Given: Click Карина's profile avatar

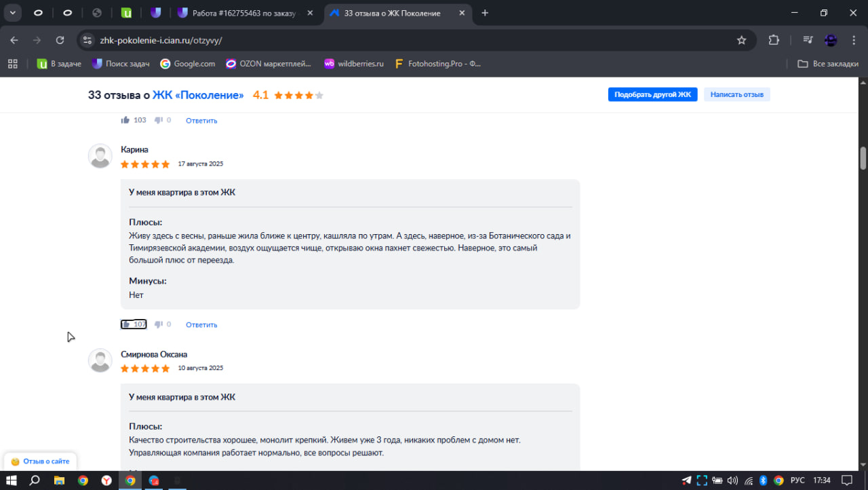Looking at the screenshot, I should [100, 156].
